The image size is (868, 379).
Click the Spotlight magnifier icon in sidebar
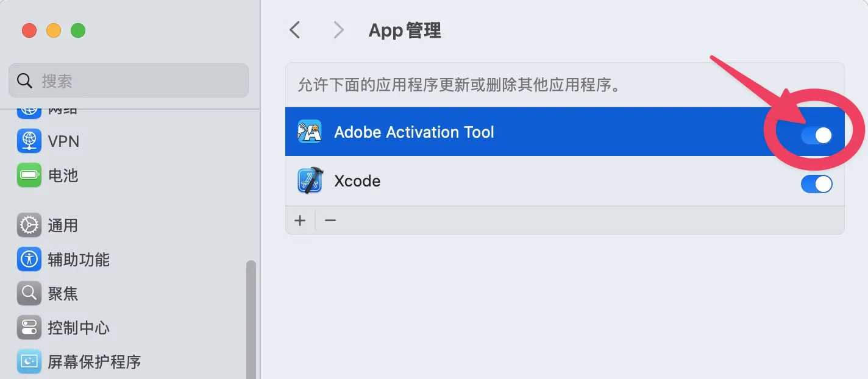click(29, 294)
